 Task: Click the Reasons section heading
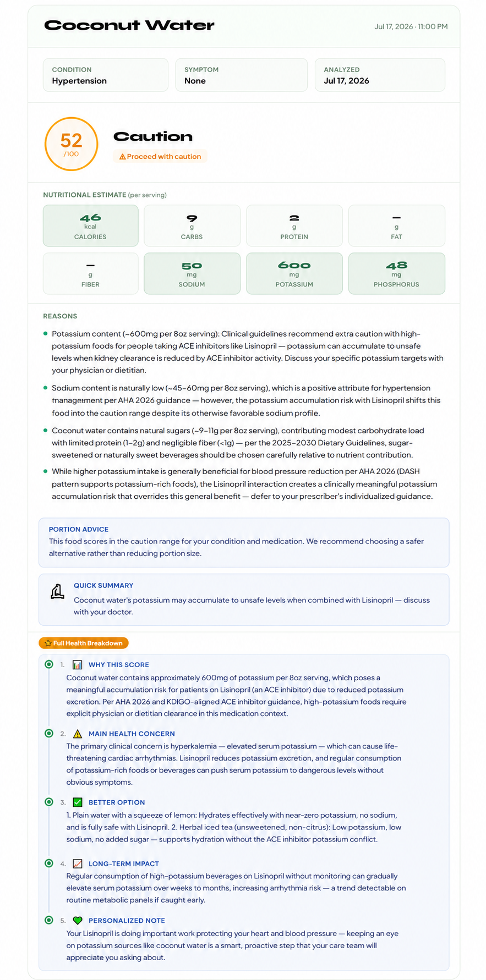coord(60,316)
